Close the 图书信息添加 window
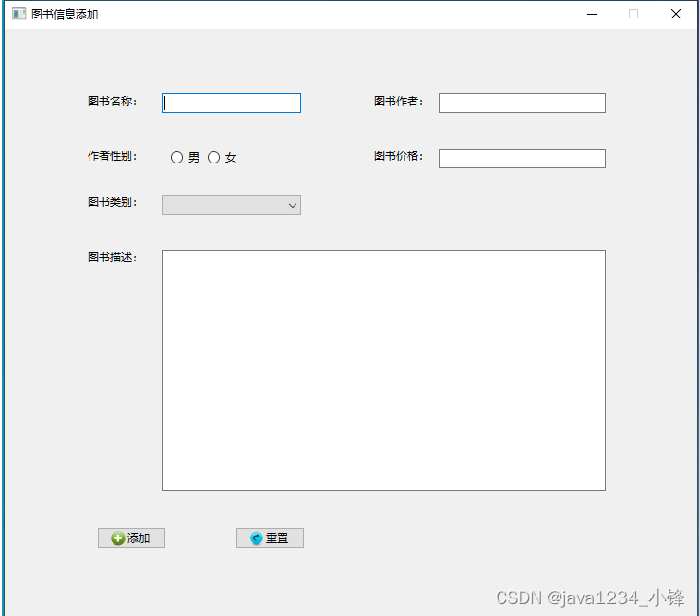The height and width of the screenshot is (616, 699). pos(676,14)
